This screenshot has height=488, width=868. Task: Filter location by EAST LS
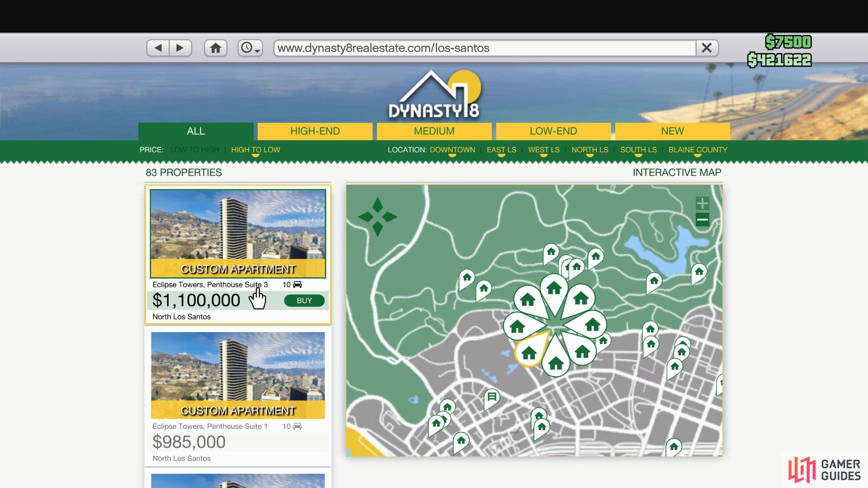[x=501, y=150]
